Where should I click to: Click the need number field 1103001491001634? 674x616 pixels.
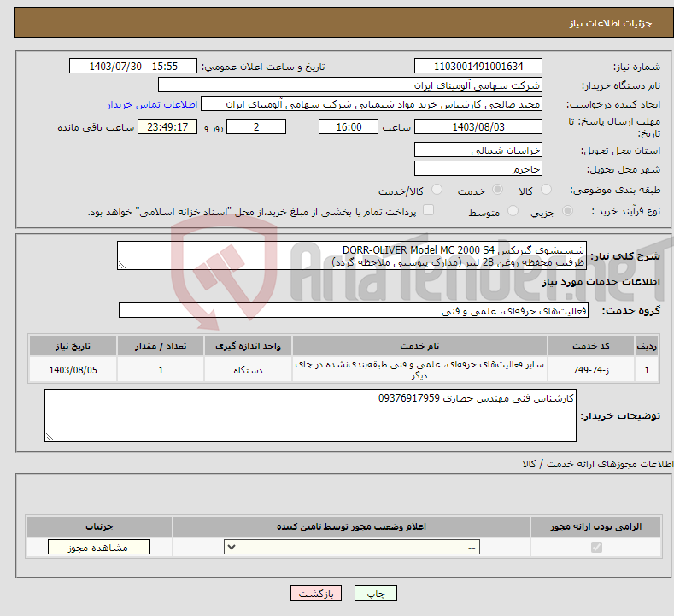[478, 66]
